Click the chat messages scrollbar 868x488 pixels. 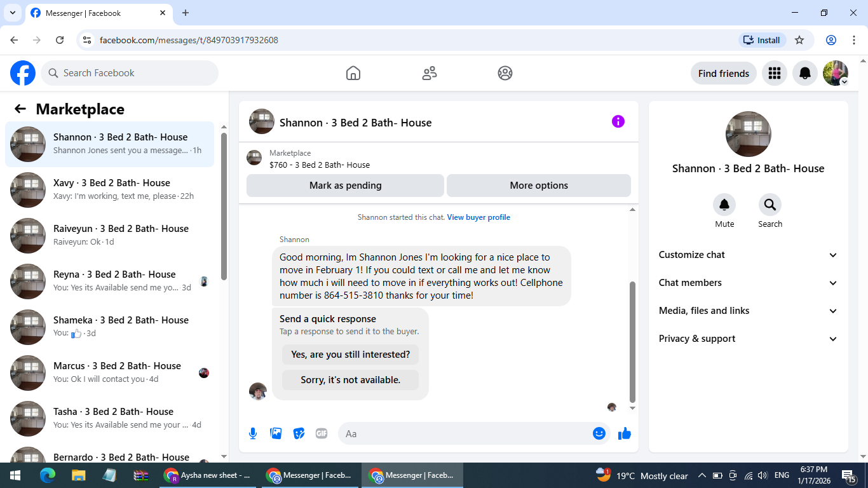click(x=632, y=342)
